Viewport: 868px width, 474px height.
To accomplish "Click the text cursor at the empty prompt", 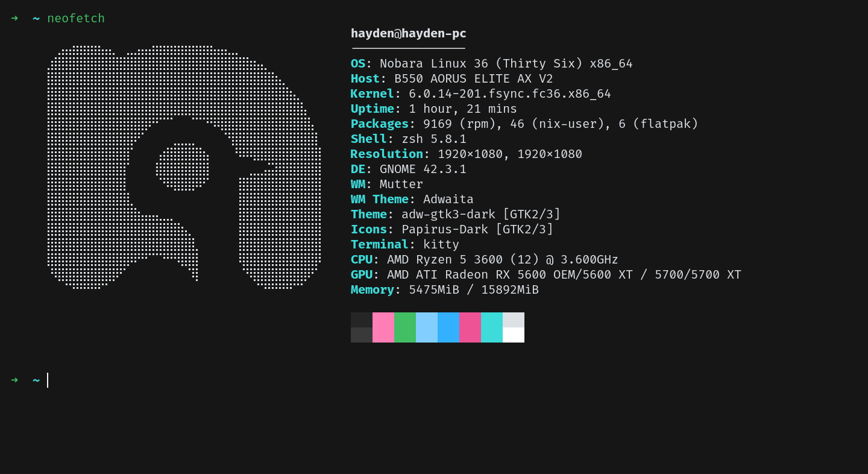I will [48, 380].
